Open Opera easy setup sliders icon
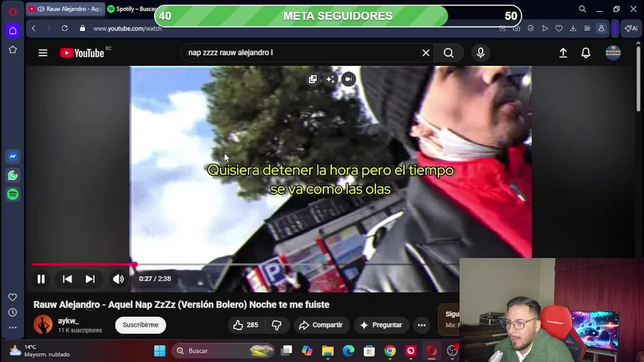The height and width of the screenshot is (362, 644). click(x=587, y=29)
